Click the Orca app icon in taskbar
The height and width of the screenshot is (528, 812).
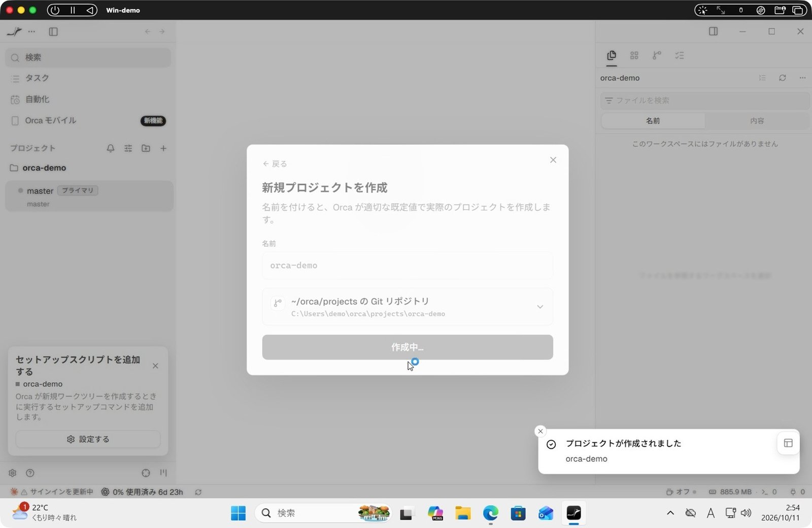click(573, 513)
